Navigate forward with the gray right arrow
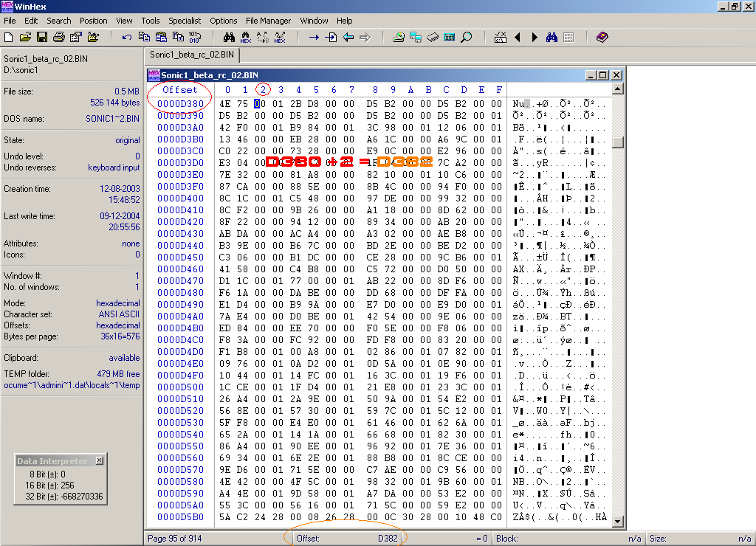The width and height of the screenshot is (756, 546). pos(365,37)
